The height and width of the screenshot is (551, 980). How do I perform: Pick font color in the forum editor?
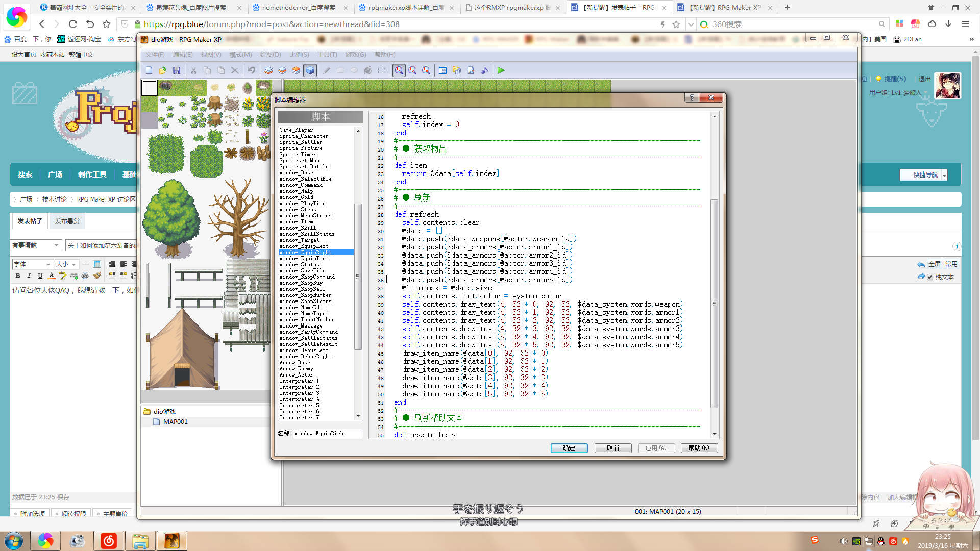[52, 276]
